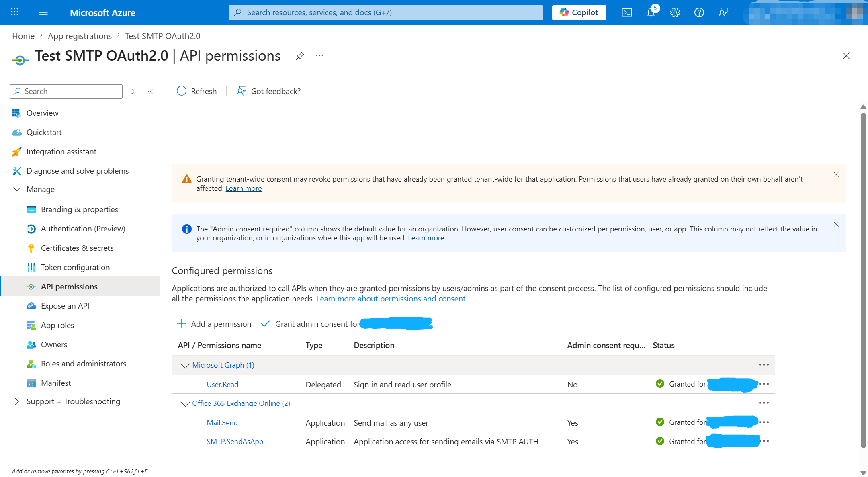Open the Help question mark icon
The image size is (868, 477).
pyautogui.click(x=699, y=12)
